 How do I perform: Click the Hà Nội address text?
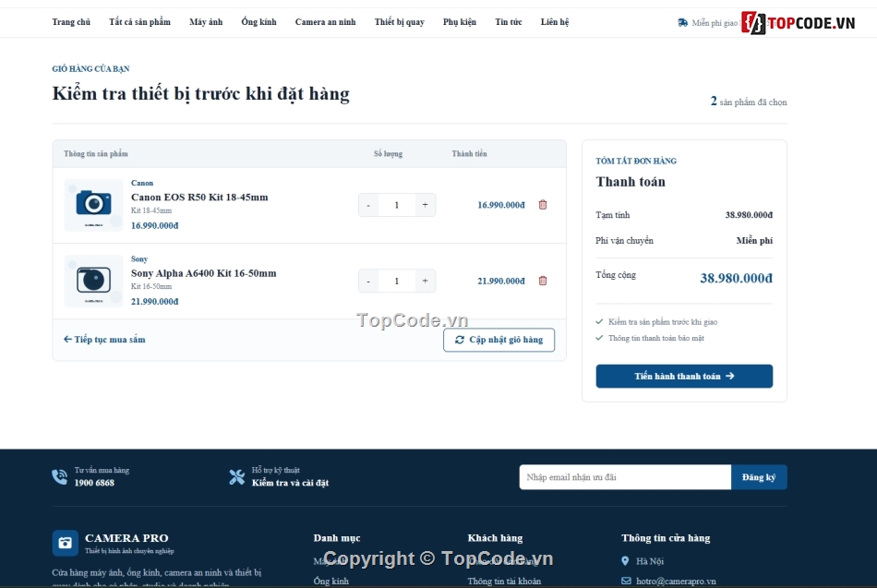[x=650, y=561]
